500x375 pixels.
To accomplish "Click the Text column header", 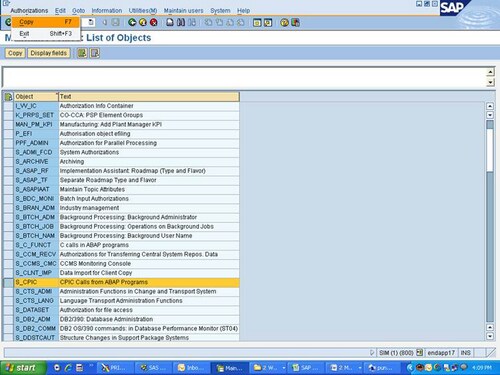I will (x=149, y=97).
